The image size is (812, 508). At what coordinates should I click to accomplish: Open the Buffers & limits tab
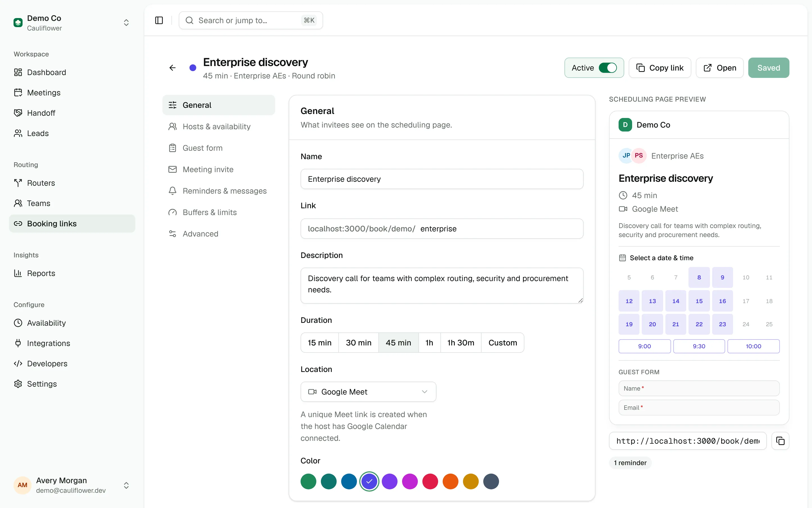click(219, 212)
